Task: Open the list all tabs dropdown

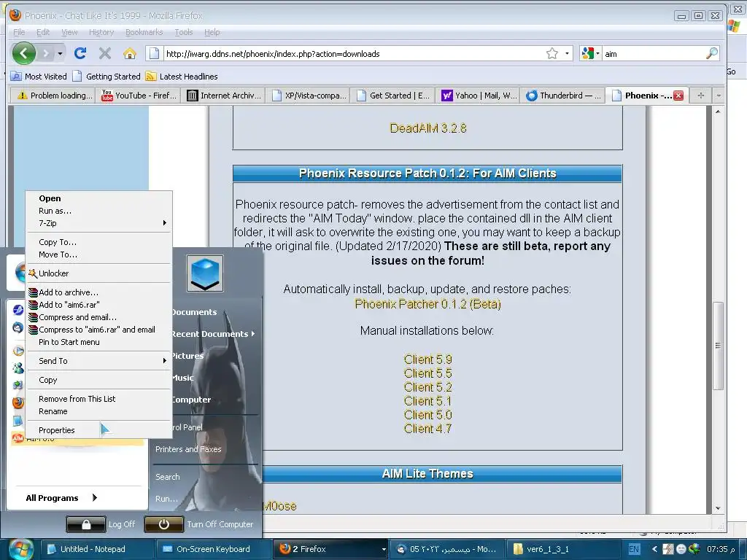Action: (719, 96)
